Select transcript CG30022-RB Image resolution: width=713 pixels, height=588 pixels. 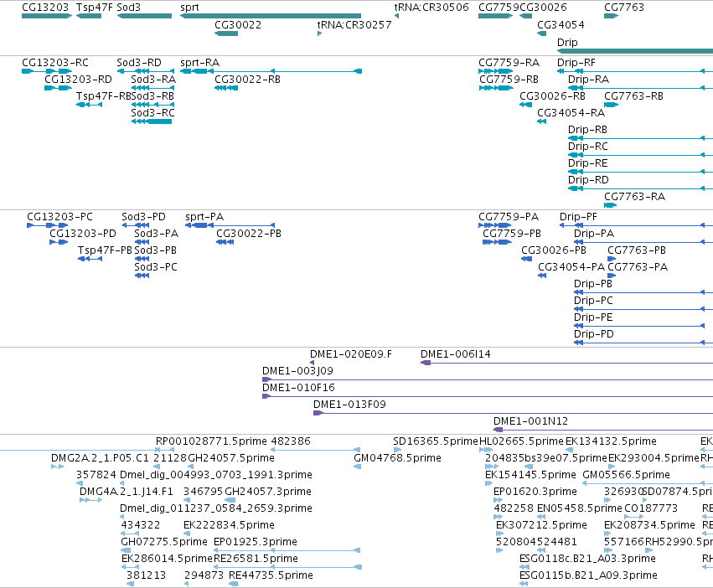(247, 80)
